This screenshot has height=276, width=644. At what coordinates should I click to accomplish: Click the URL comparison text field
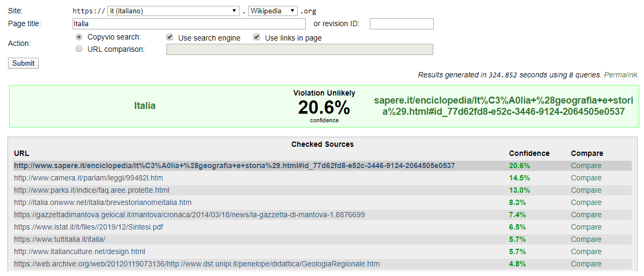(299, 49)
